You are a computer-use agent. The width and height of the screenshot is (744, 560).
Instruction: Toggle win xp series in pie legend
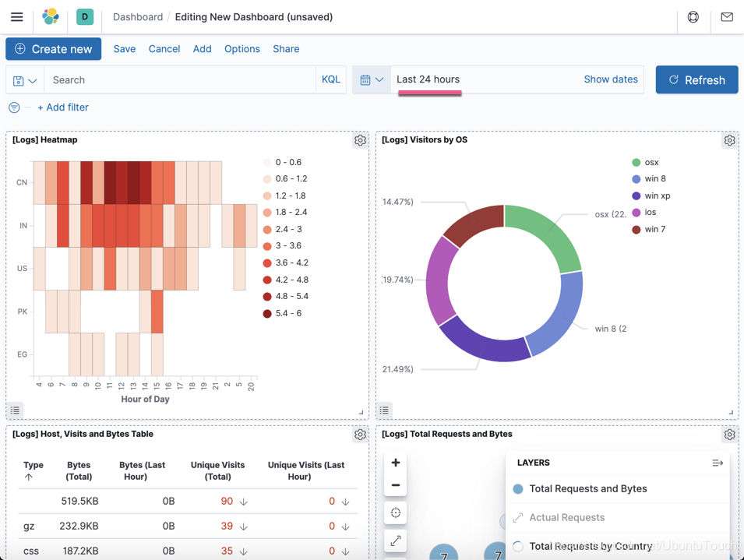(651, 195)
